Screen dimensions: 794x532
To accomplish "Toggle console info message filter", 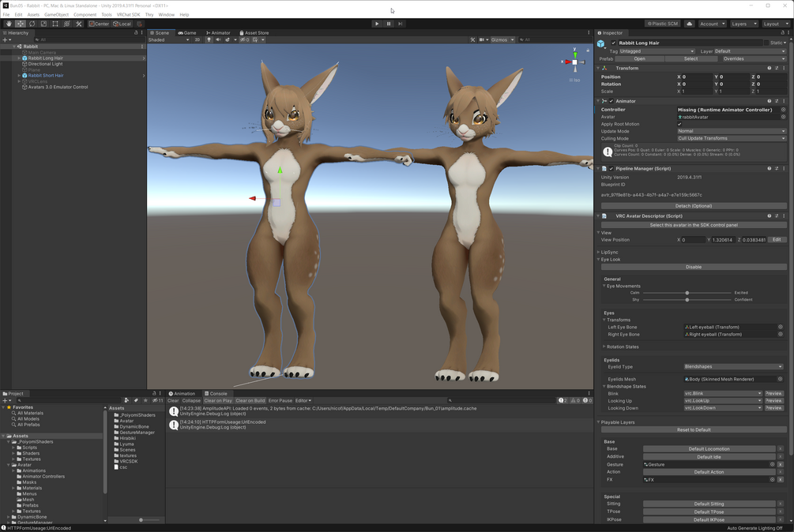I will [563, 400].
